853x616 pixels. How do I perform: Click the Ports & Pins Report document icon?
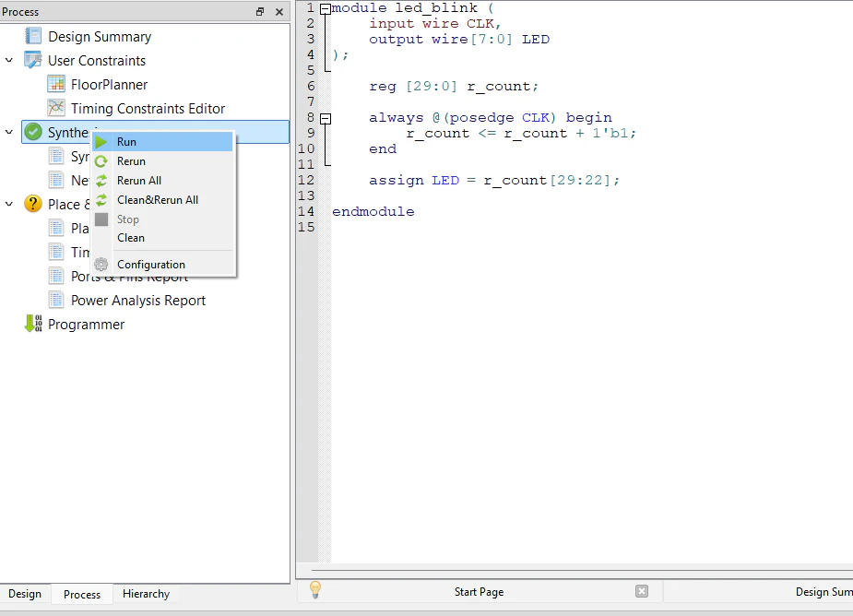56,276
